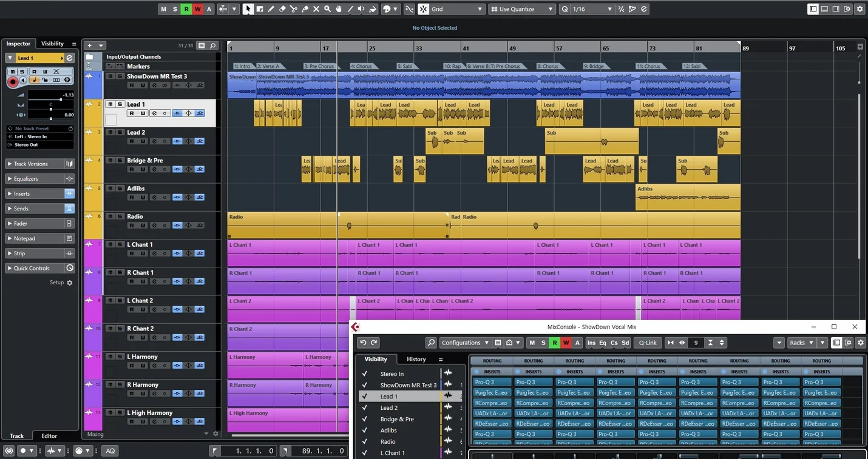Click the MixConsole redo arrow
Screen dimensions: 868x459
click(375, 343)
